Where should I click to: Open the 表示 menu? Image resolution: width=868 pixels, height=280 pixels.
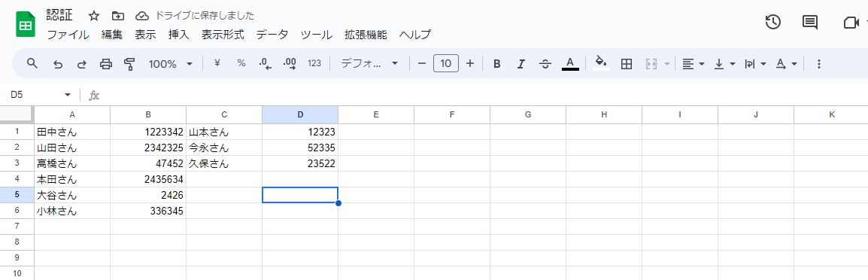pyautogui.click(x=145, y=35)
